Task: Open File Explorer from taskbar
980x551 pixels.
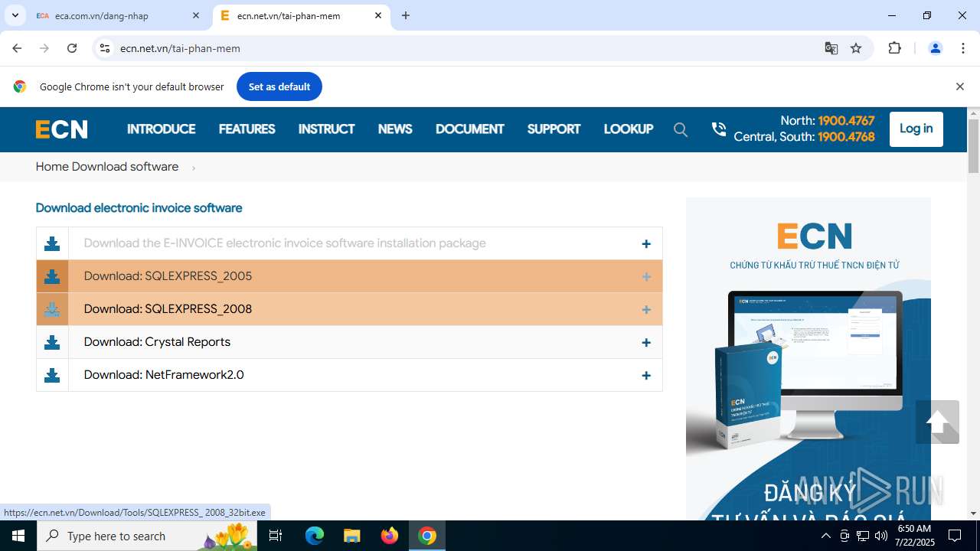Action: (x=351, y=536)
